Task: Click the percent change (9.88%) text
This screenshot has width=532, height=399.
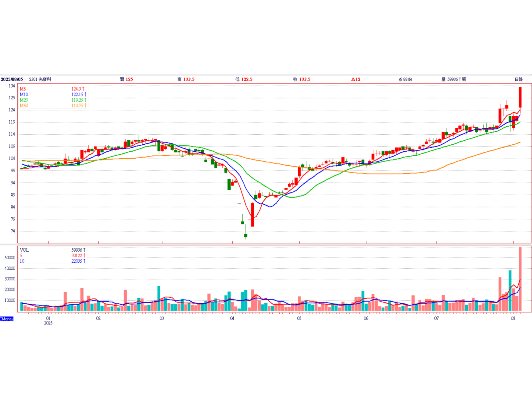Action: tap(405, 79)
